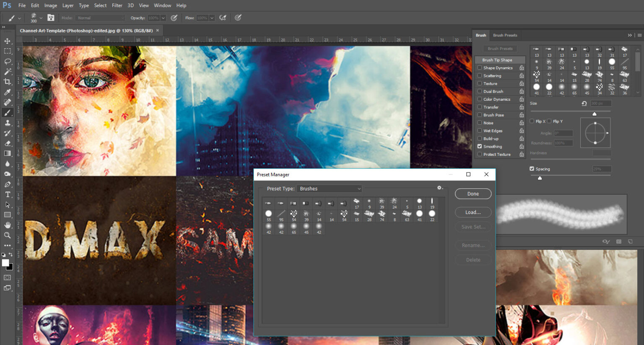Open the Filter menu
The height and width of the screenshot is (345, 644).
pyautogui.click(x=117, y=5)
